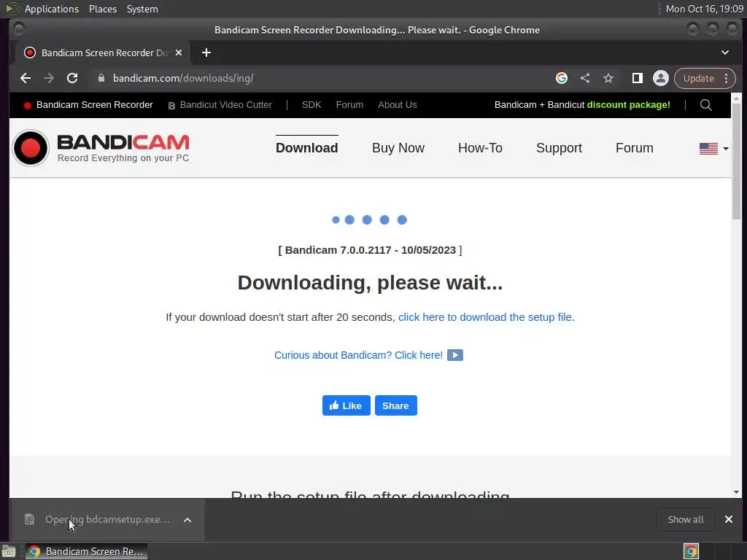
Task: Click the Bandicam Screen Re... taskbar entry
Action: (87, 551)
